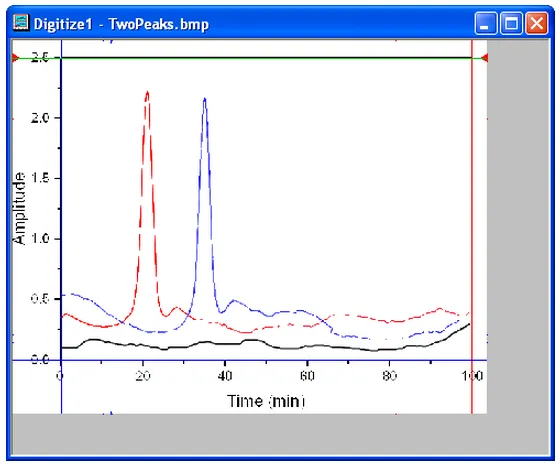Minimize the Digitize1 window
This screenshot has width=559, height=464.
coord(485,23)
